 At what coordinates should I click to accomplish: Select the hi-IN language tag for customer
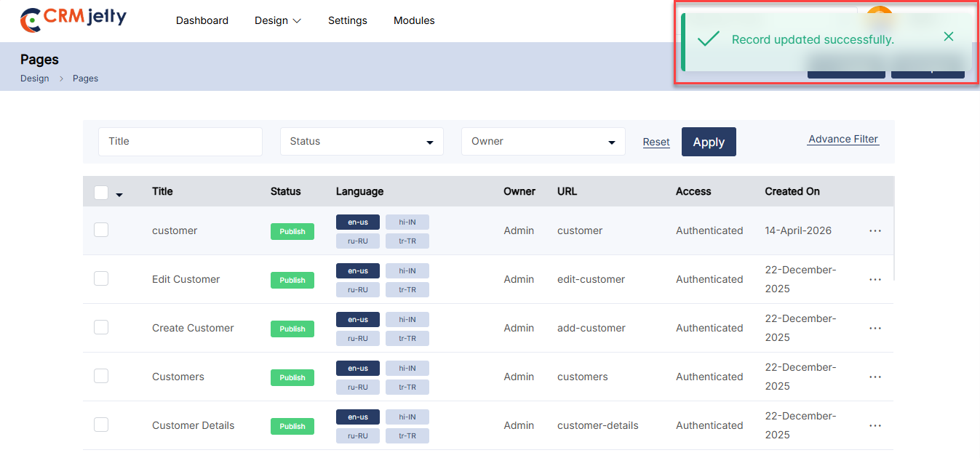click(407, 222)
